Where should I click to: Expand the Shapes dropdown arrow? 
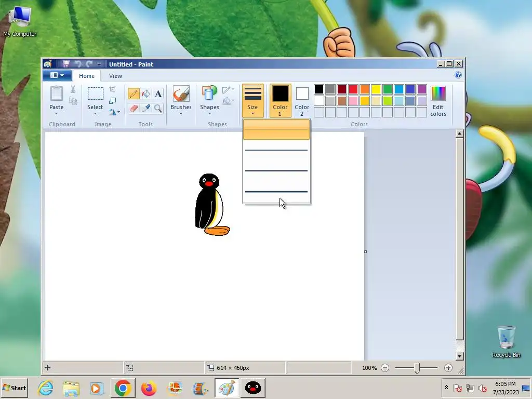tap(209, 114)
